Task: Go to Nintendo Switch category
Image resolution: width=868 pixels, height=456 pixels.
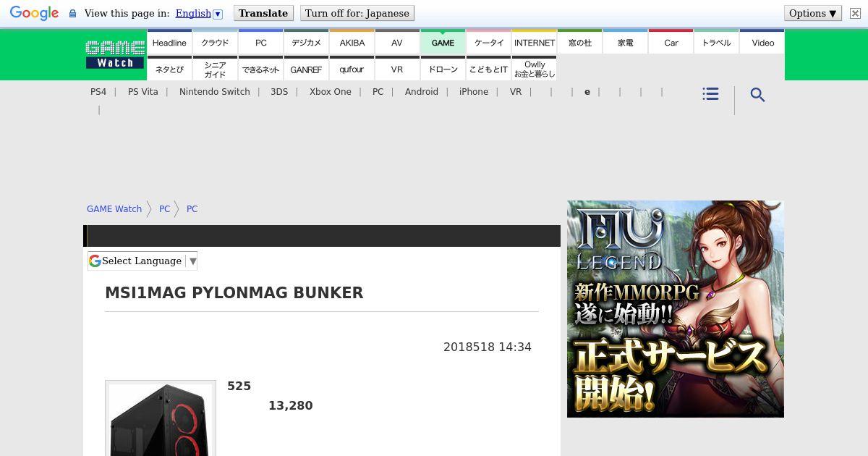Action: pyautogui.click(x=215, y=92)
